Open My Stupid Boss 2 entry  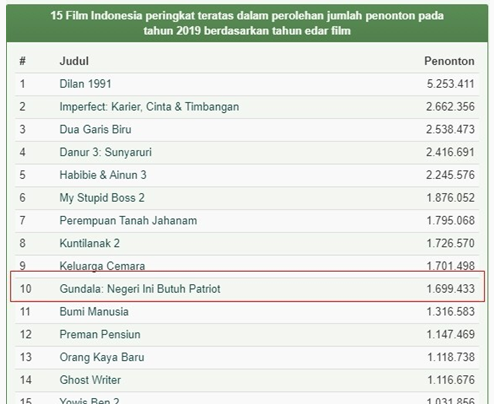[x=102, y=198]
